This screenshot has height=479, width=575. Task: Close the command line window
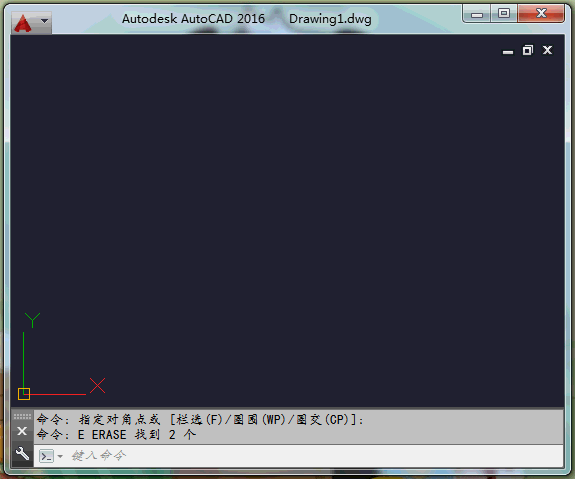click(22, 431)
